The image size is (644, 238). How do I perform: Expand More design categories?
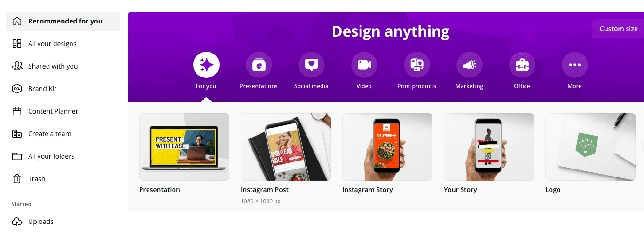[x=574, y=65]
